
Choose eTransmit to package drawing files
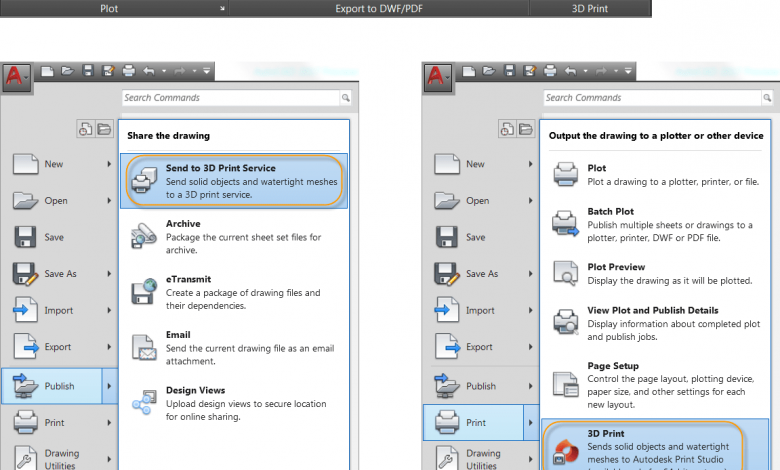click(234, 292)
